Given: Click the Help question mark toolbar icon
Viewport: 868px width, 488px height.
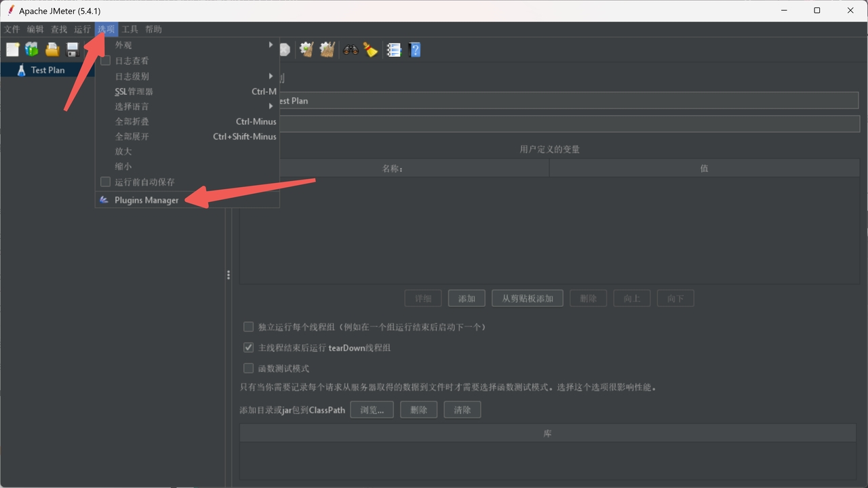Looking at the screenshot, I should coord(415,49).
